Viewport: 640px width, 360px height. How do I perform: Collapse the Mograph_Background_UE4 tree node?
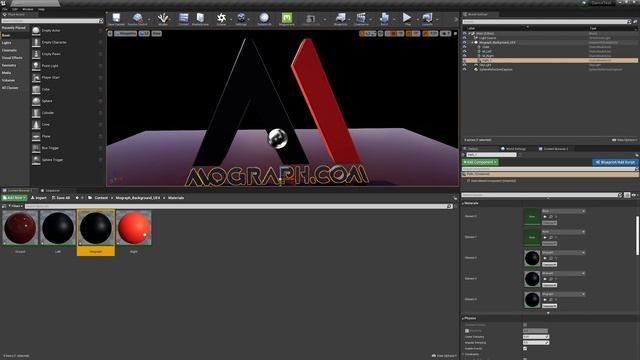pos(472,42)
